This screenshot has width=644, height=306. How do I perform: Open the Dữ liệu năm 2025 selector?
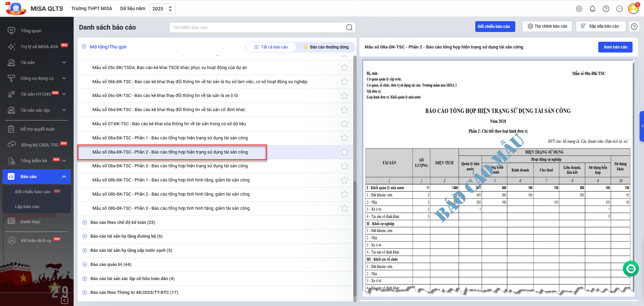[162, 9]
